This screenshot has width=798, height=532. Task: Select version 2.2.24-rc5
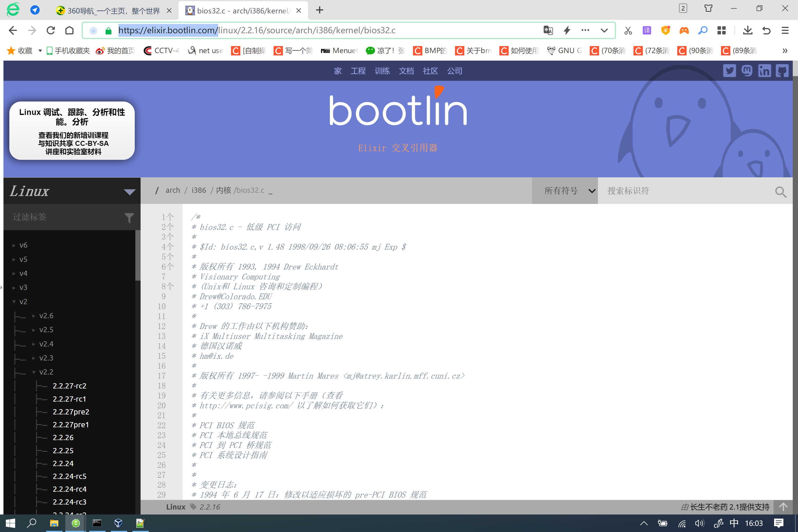[69, 476]
